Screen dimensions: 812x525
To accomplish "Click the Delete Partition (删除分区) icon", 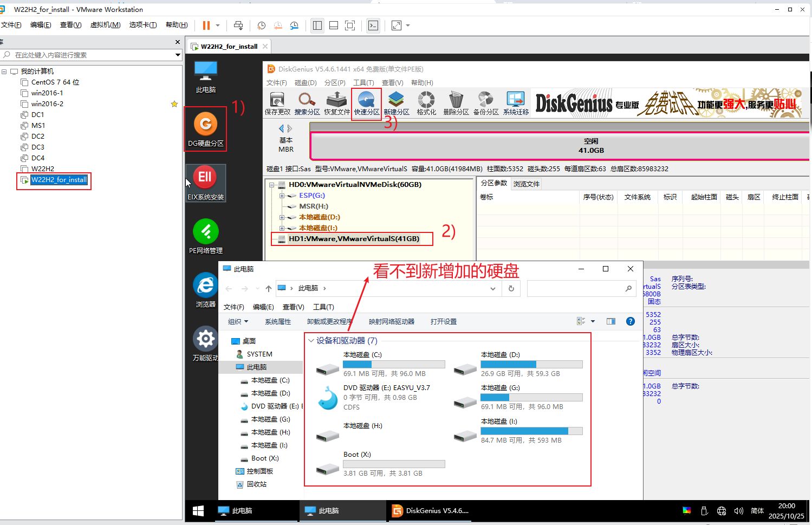I will click(x=456, y=102).
